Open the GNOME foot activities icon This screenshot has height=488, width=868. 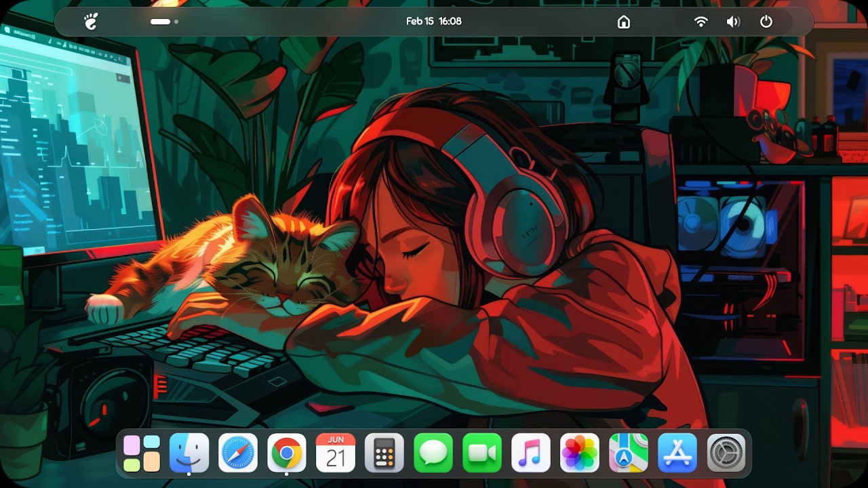click(91, 22)
